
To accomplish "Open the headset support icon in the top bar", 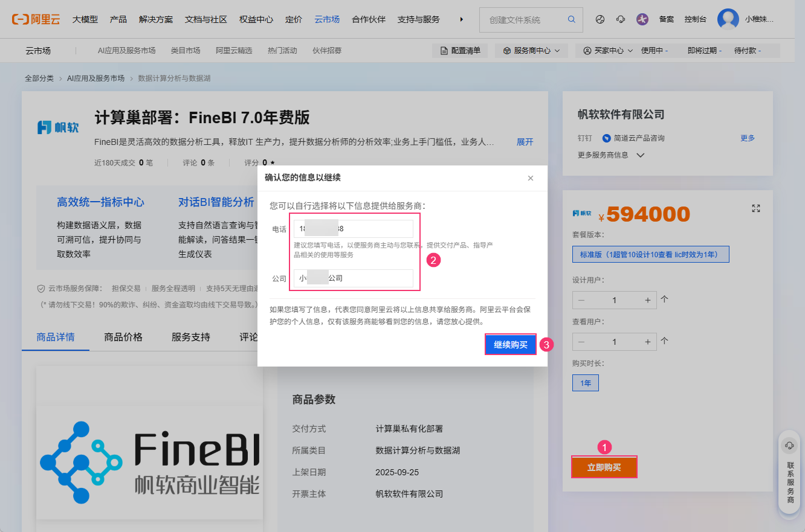I will tap(621, 19).
